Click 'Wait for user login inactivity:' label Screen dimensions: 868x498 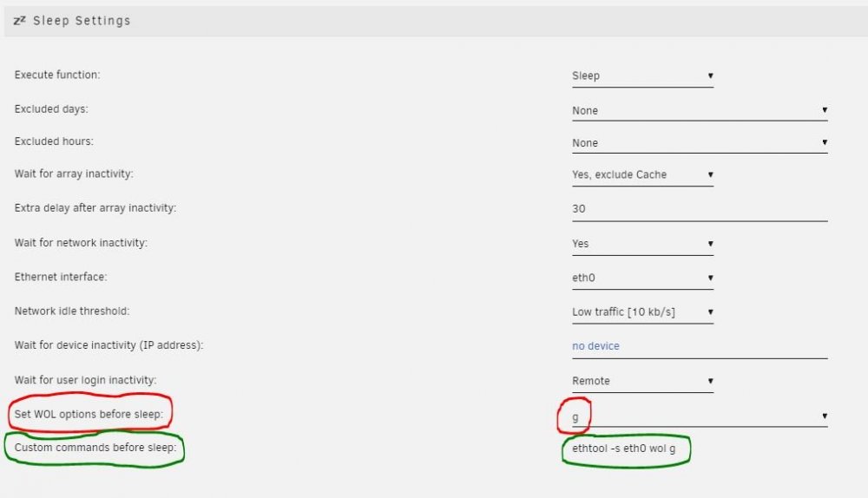(x=85, y=380)
